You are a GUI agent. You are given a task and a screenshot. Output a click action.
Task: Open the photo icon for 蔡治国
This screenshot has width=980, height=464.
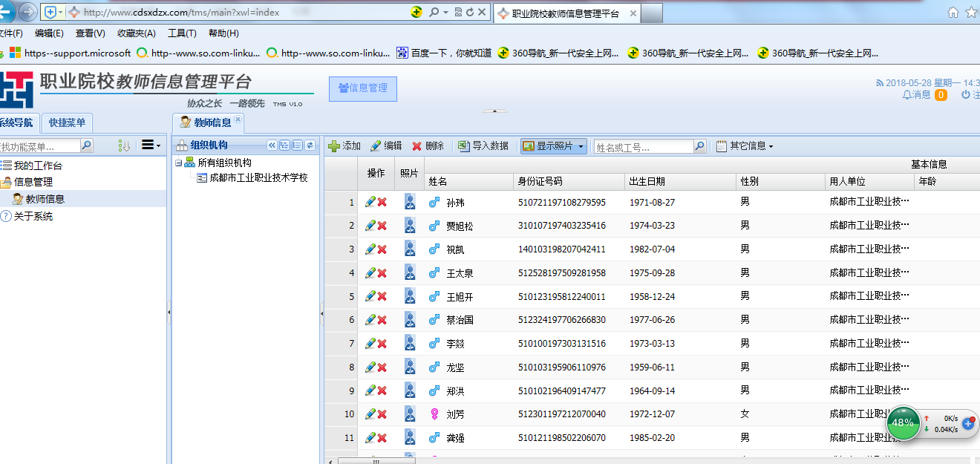pos(409,319)
